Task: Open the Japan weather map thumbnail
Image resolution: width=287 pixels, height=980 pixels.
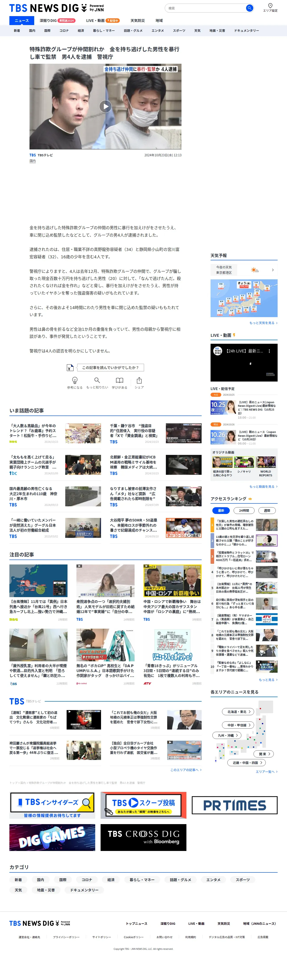Action: click(244, 298)
